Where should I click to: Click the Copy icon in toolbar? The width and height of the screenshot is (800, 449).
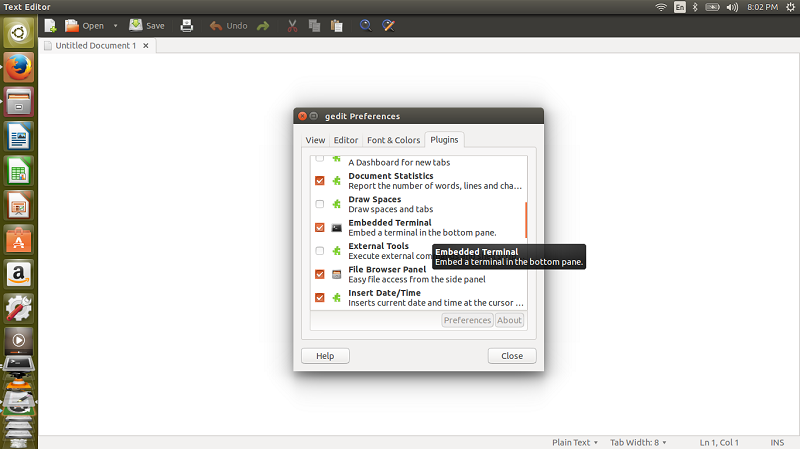click(314, 26)
